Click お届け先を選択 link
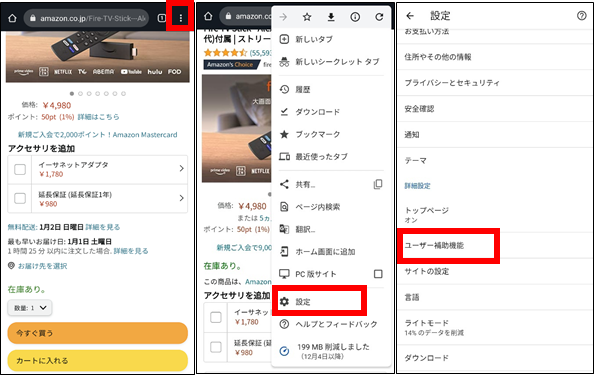The image size is (594, 375). [42, 266]
